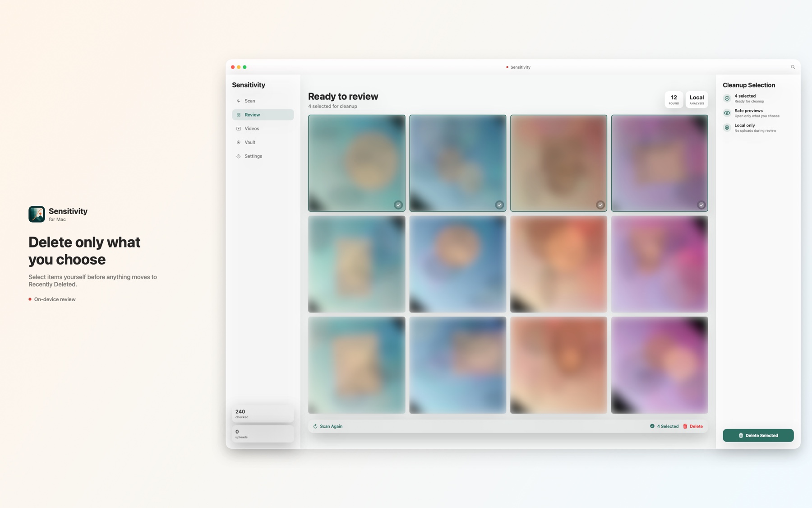Click the '12 Found' badge
The image size is (812, 508).
[674, 100]
